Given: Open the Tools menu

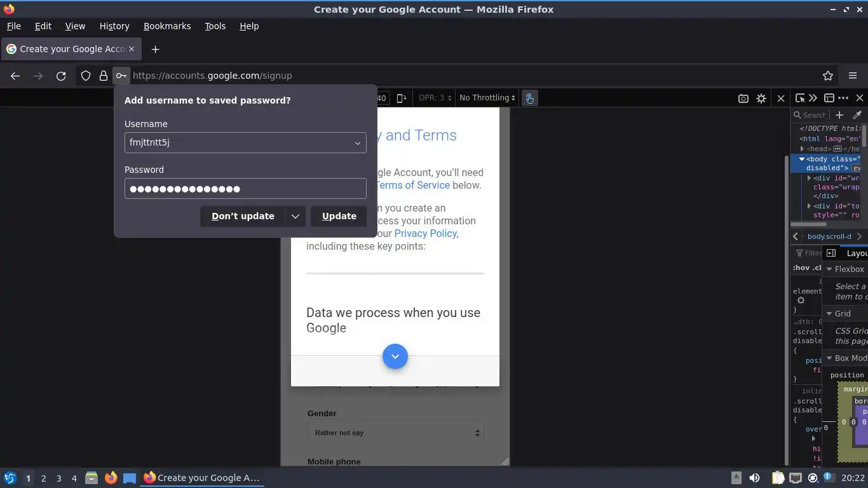Looking at the screenshot, I should pos(215,26).
